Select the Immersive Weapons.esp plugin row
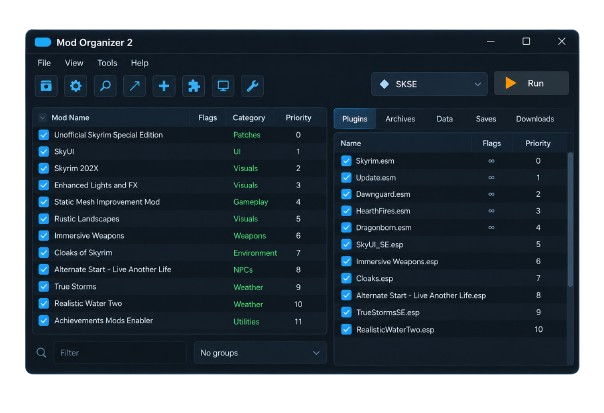604x413 pixels. tap(451, 261)
